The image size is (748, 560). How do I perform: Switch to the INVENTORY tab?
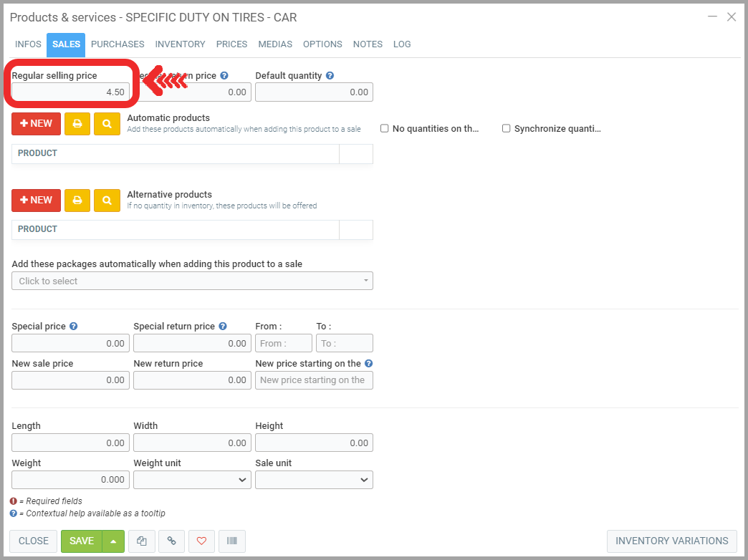180,44
